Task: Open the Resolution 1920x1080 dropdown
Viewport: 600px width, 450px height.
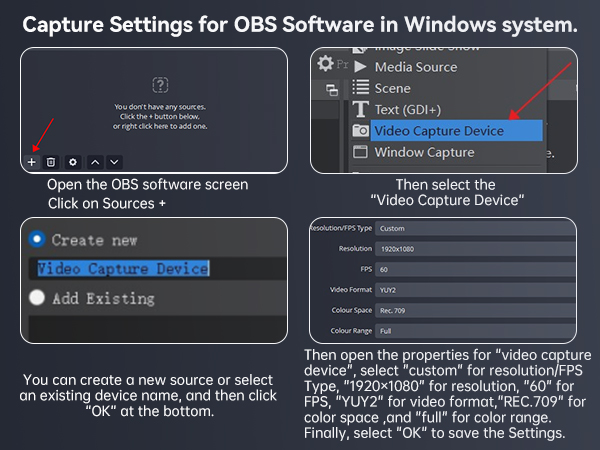Action: pos(475,248)
